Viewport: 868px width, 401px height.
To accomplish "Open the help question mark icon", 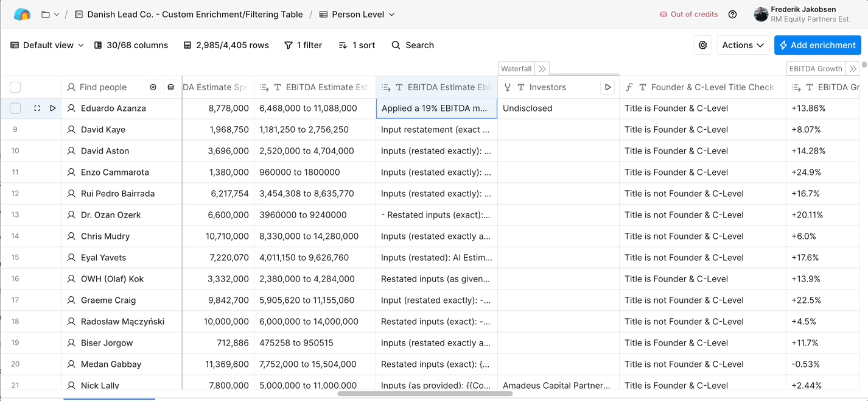I will click(x=733, y=14).
